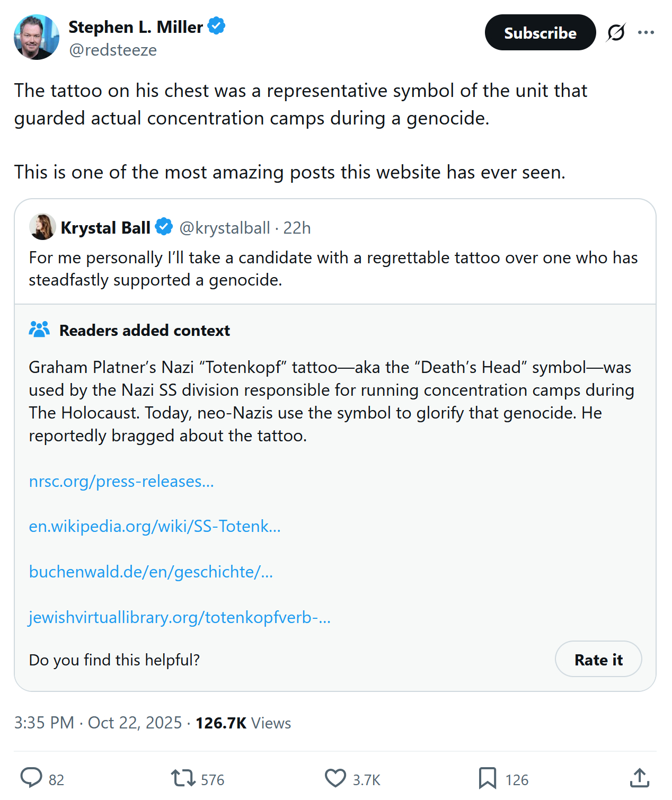Open the nrsc.org press-releases link
The height and width of the screenshot is (800, 672).
tap(121, 481)
